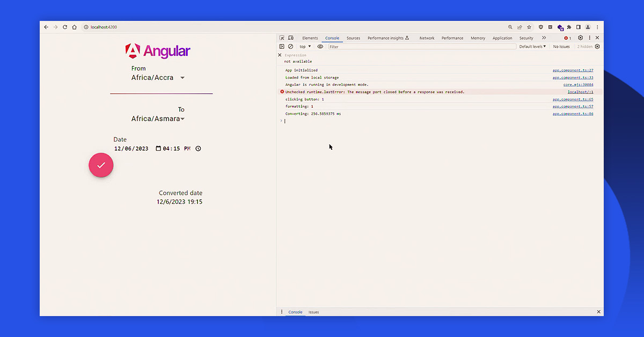The width and height of the screenshot is (644, 337).
Task: Toggle the console sidebar panel icon
Action: coord(282,47)
